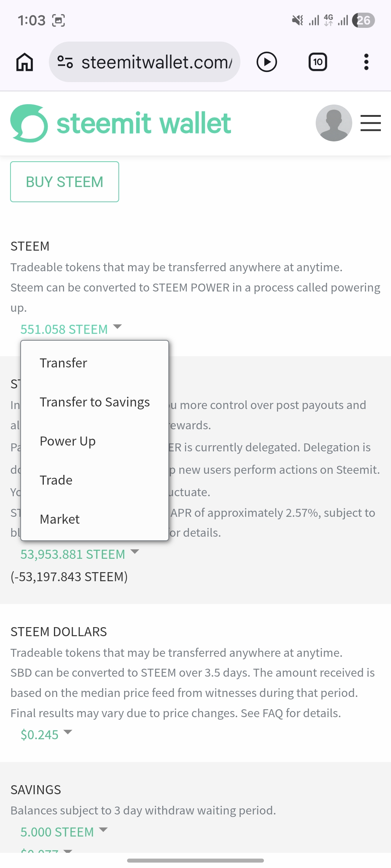
Task: Open the browser tab switcher showing 10
Action: click(318, 62)
